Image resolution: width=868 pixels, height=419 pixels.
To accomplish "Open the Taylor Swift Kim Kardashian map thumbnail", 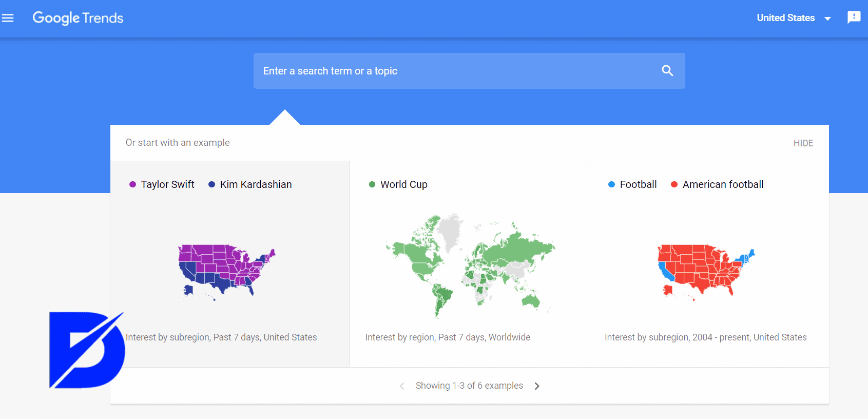I will click(227, 271).
